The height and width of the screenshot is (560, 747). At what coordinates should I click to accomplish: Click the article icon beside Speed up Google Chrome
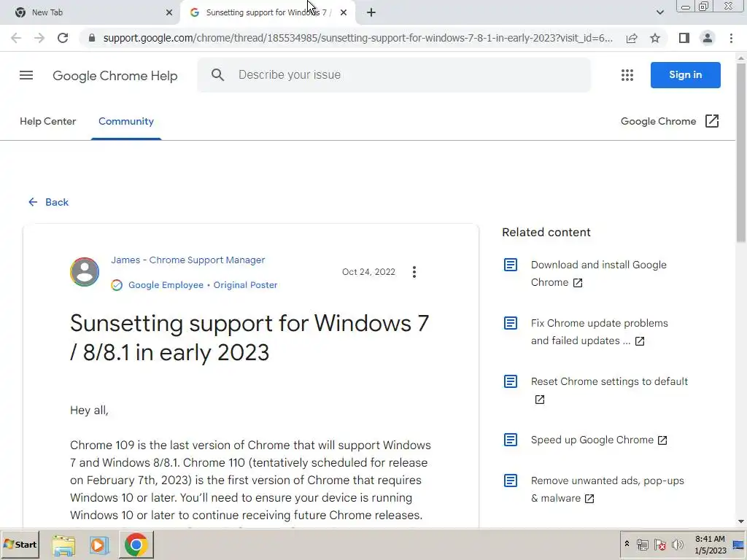click(x=510, y=440)
